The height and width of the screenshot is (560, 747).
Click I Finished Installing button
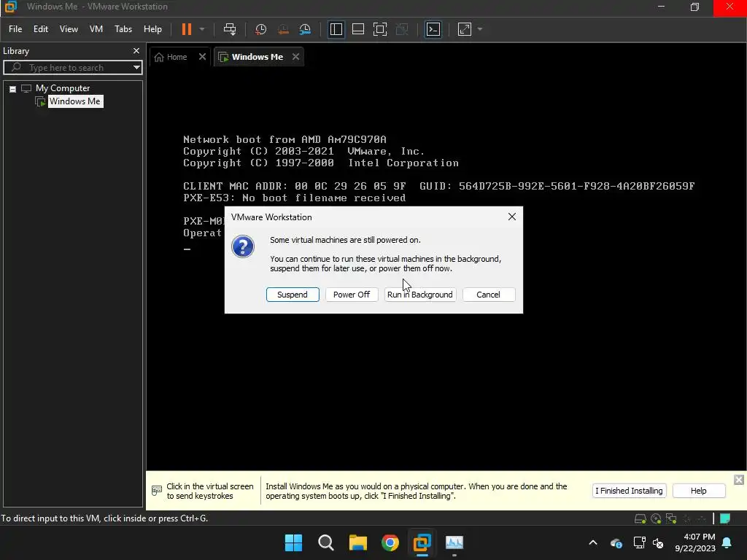coord(629,491)
